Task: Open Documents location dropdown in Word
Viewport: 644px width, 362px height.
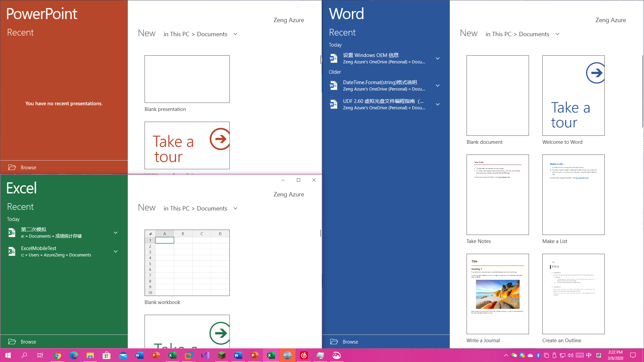Action: (557, 34)
